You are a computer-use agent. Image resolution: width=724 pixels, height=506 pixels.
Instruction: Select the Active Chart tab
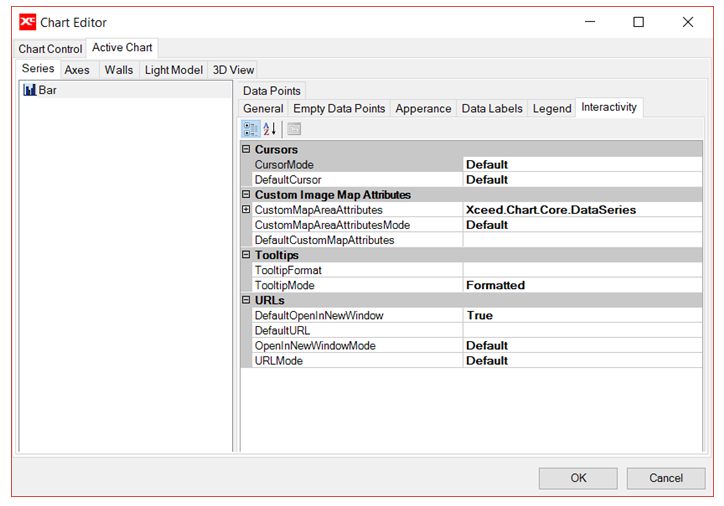click(x=122, y=48)
